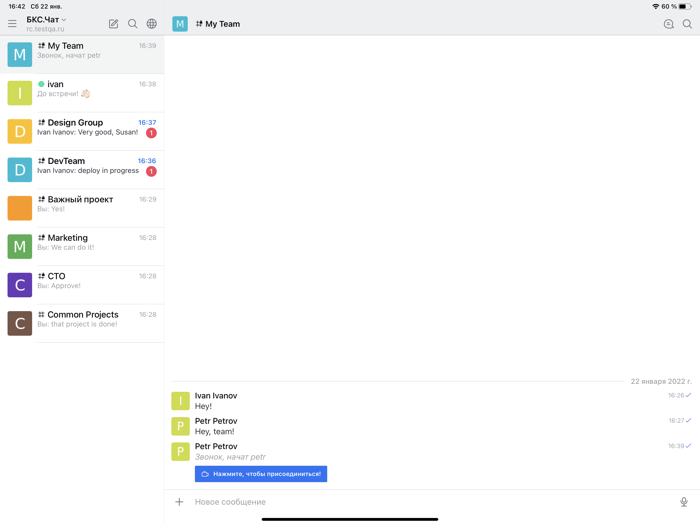Click the ivan avatar in sidebar
The image size is (700, 525).
(x=20, y=93)
